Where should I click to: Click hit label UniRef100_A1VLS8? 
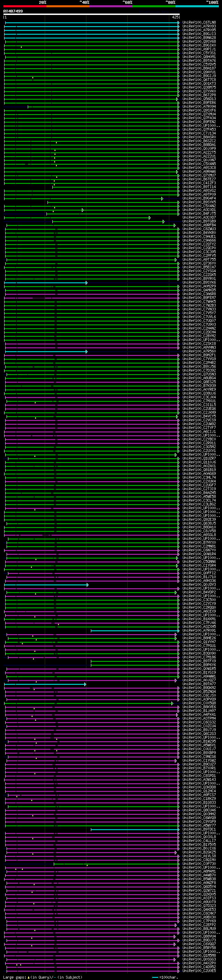(x=199, y=856)
